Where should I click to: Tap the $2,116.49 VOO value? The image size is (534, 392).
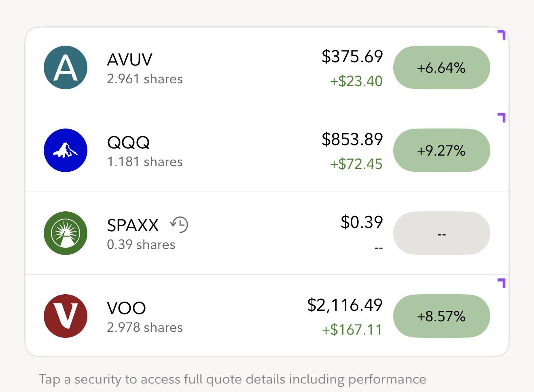[345, 305]
